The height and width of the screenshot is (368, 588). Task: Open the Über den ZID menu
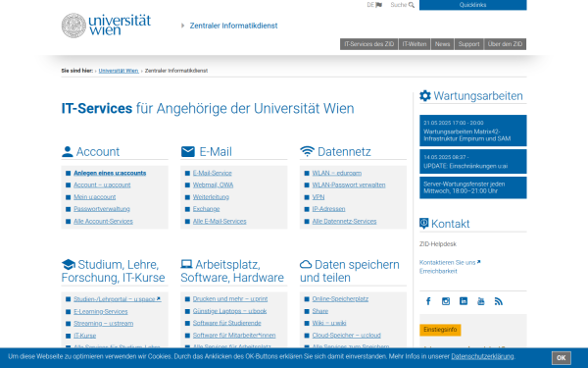pyautogui.click(x=505, y=44)
